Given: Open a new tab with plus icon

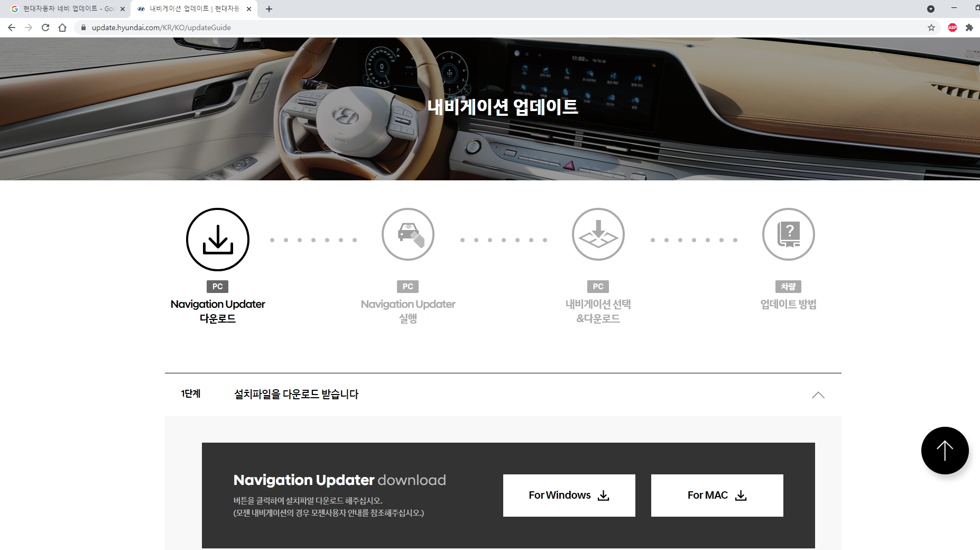Looking at the screenshot, I should (269, 9).
